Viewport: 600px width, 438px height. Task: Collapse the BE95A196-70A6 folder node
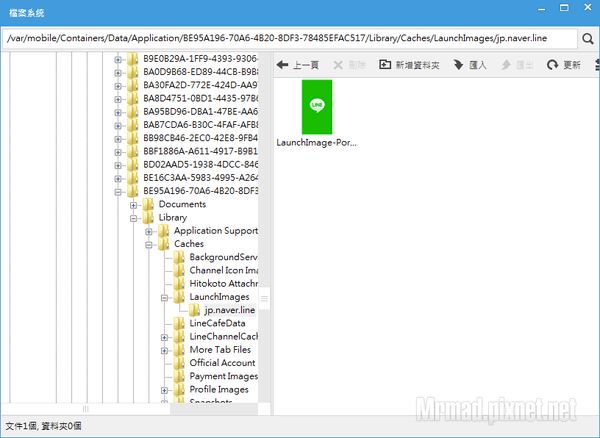click(x=118, y=192)
